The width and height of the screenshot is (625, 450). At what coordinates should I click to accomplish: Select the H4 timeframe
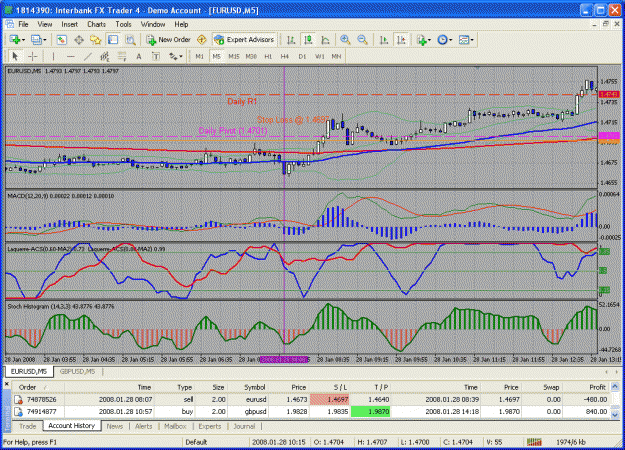(x=285, y=57)
